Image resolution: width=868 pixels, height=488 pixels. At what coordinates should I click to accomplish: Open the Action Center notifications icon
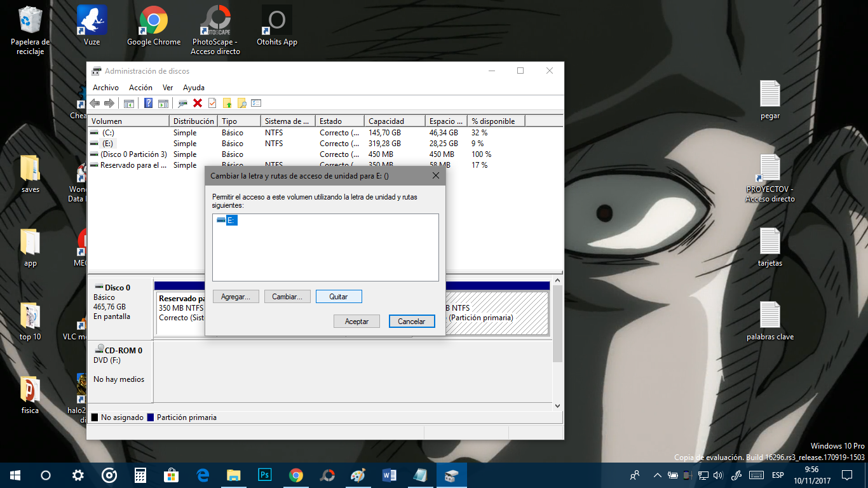click(x=846, y=475)
